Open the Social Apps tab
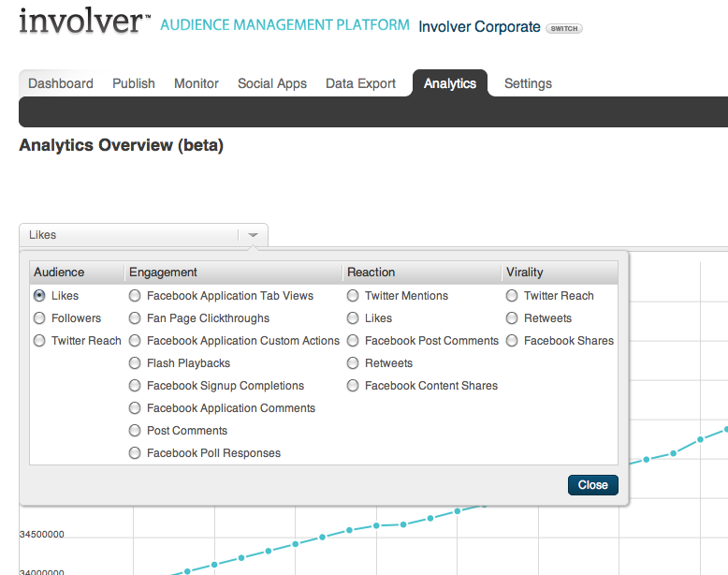The image size is (728, 575). click(272, 83)
